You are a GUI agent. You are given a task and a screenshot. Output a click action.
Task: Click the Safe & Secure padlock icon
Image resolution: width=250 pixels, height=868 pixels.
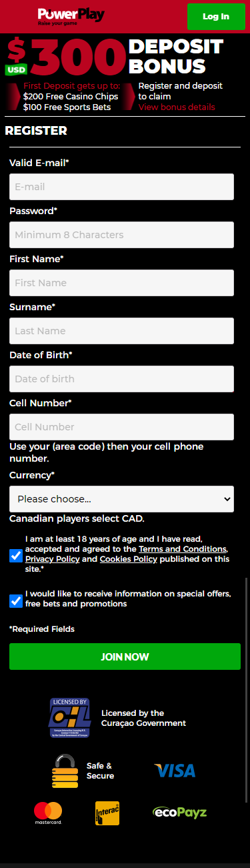coord(65,771)
